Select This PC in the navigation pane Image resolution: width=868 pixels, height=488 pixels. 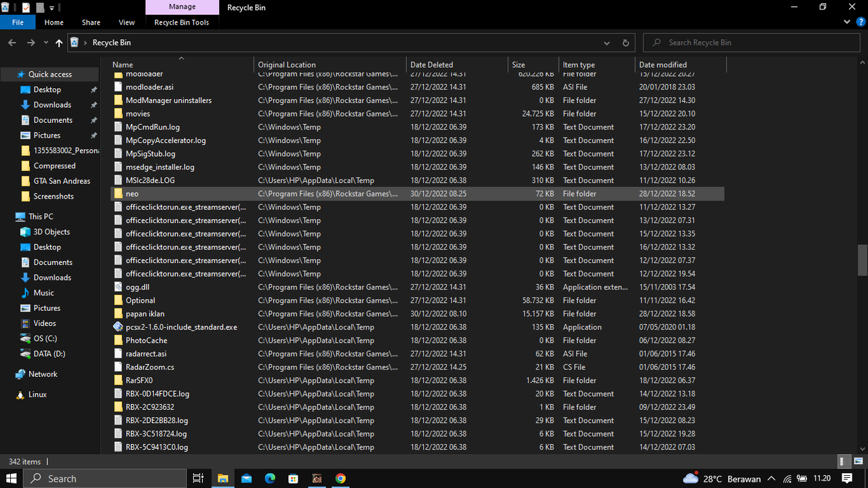pyautogui.click(x=41, y=217)
